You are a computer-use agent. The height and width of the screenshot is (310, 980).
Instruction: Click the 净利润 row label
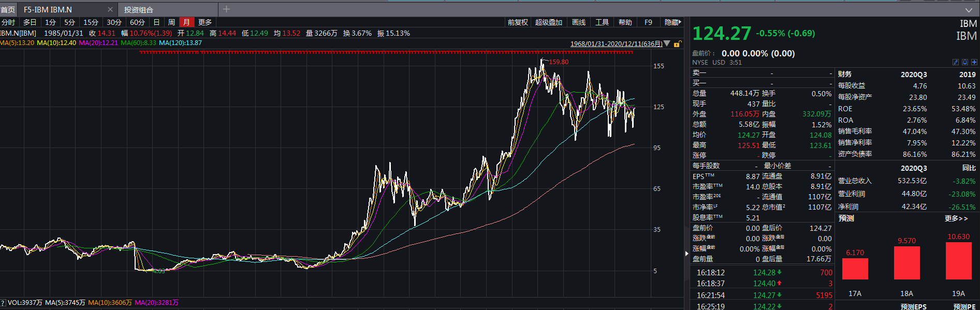coord(848,207)
